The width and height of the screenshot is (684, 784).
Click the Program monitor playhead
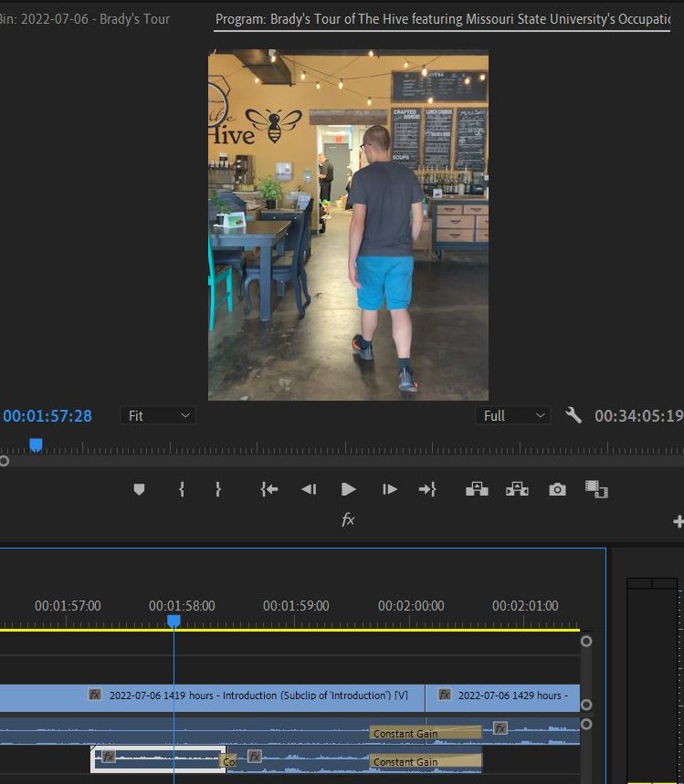[x=36, y=445]
